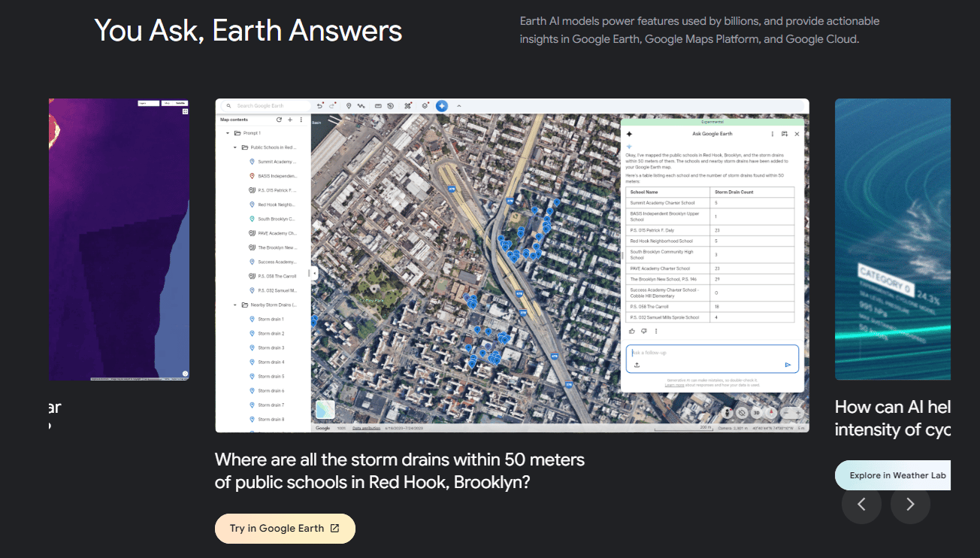Open the historical imagery clock tool
The width and height of the screenshot is (980, 558).
coord(391,106)
